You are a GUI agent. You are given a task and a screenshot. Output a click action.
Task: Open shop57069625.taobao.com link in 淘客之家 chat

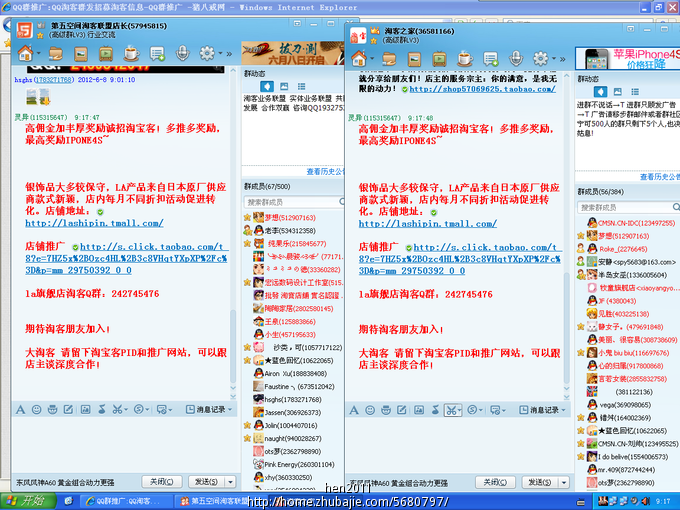482,89
